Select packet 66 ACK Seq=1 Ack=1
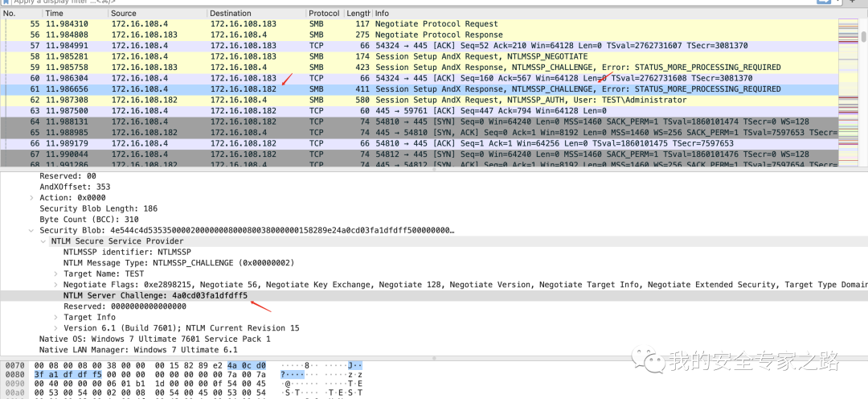 point(419,143)
